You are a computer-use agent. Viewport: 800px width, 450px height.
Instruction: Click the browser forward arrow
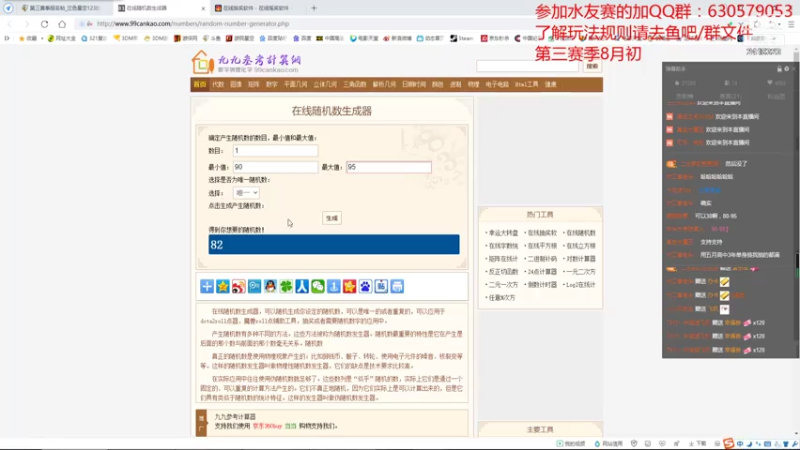pyautogui.click(x=27, y=24)
